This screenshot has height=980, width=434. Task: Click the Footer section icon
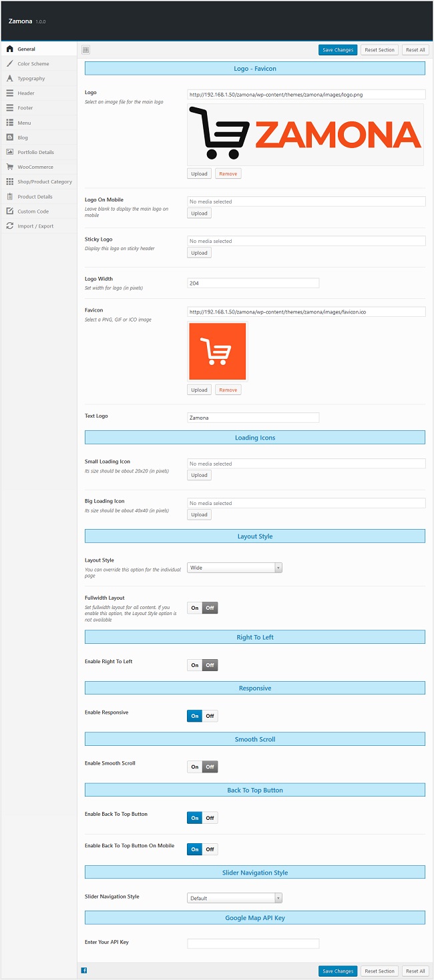click(9, 107)
